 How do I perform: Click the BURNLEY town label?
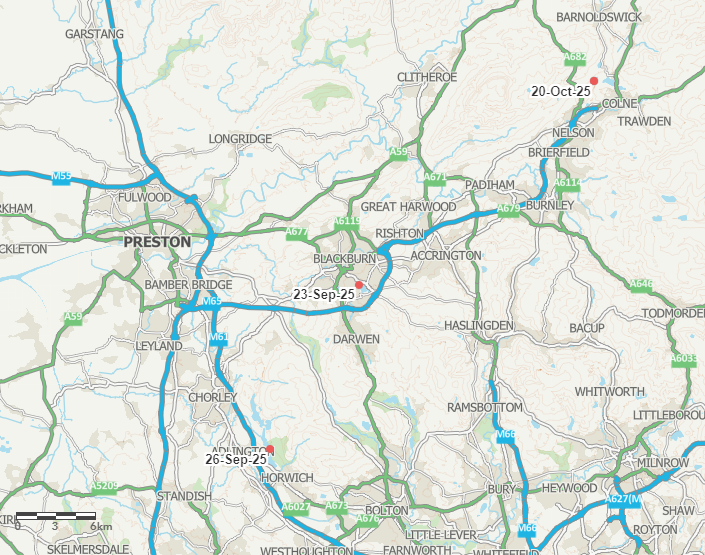point(550,206)
